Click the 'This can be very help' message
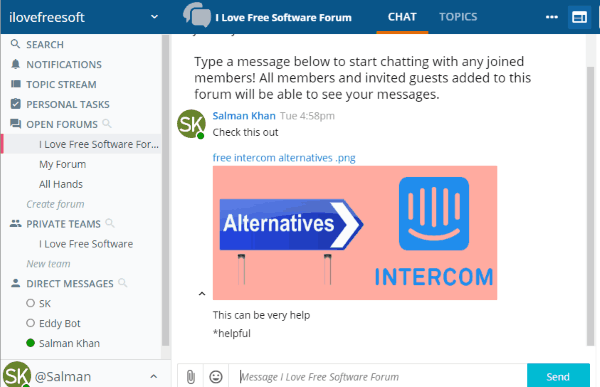The height and width of the screenshot is (387, 600). pos(261,315)
